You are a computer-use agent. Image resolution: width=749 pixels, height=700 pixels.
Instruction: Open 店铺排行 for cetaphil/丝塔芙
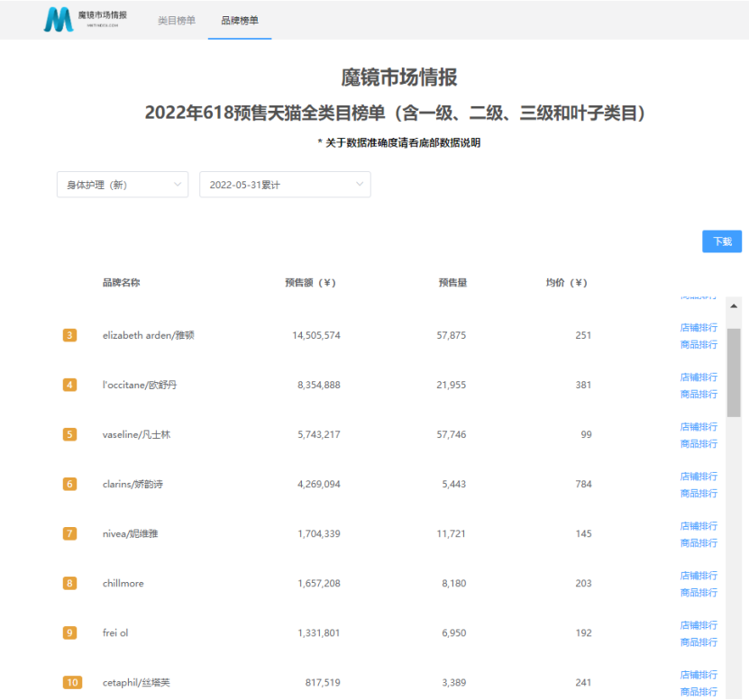699,674
